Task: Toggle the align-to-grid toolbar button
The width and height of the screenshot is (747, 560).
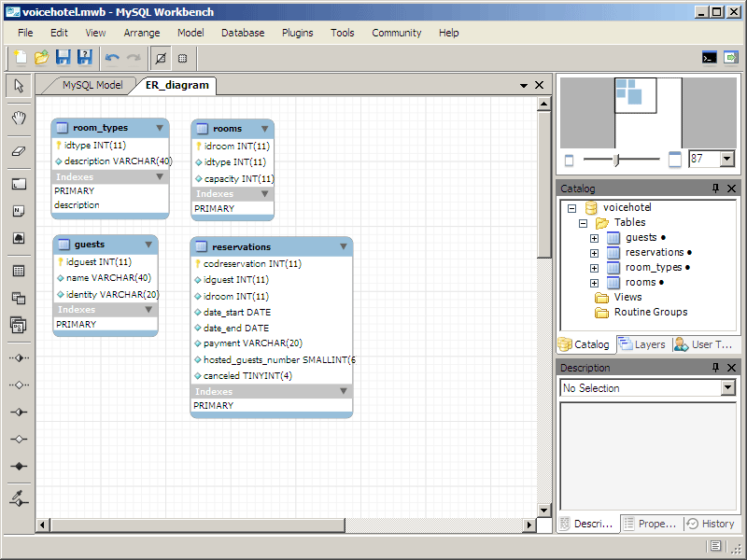Action: coord(161,58)
